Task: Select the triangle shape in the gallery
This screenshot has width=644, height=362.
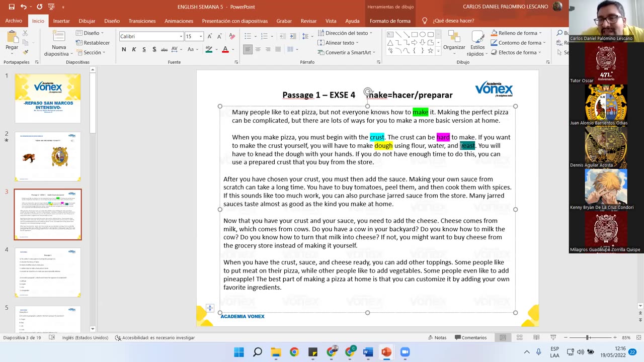Action: [x=390, y=43]
